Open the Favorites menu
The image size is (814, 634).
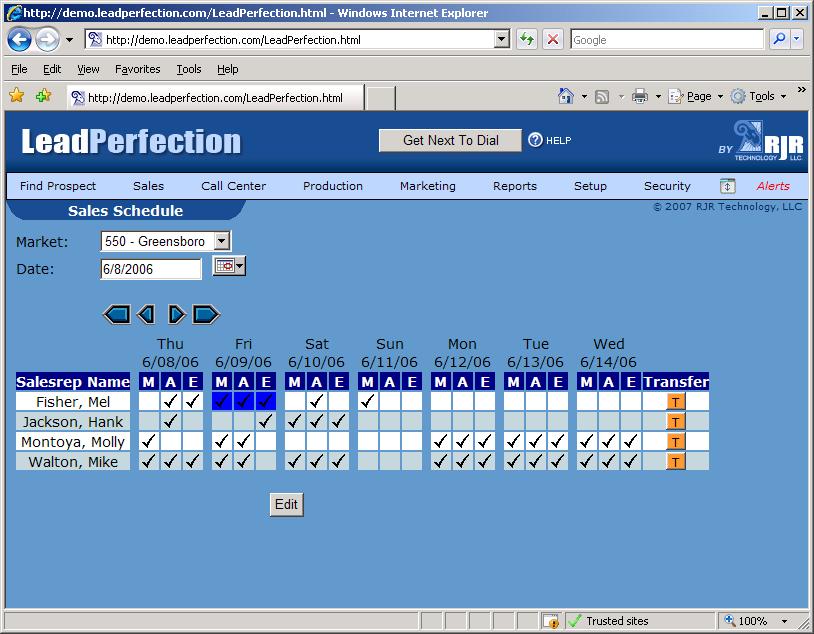click(x=138, y=69)
